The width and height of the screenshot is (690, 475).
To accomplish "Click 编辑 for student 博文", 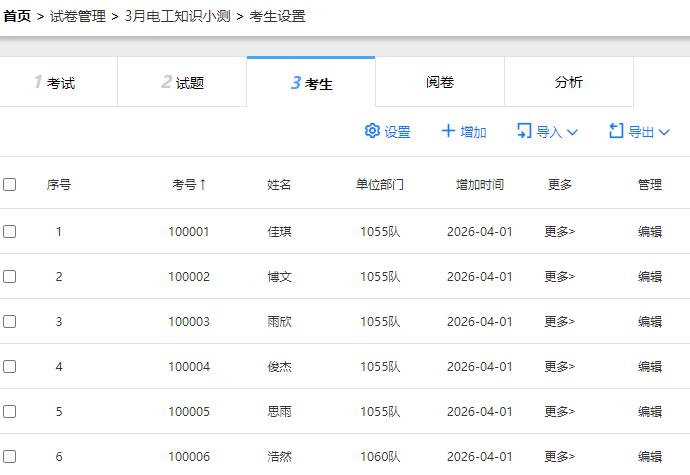I will [650, 276].
